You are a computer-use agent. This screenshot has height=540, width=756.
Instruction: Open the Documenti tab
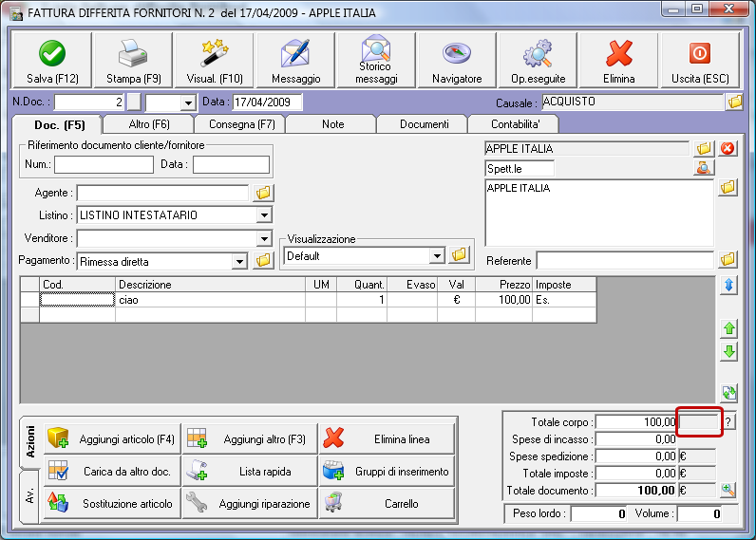pyautogui.click(x=424, y=124)
